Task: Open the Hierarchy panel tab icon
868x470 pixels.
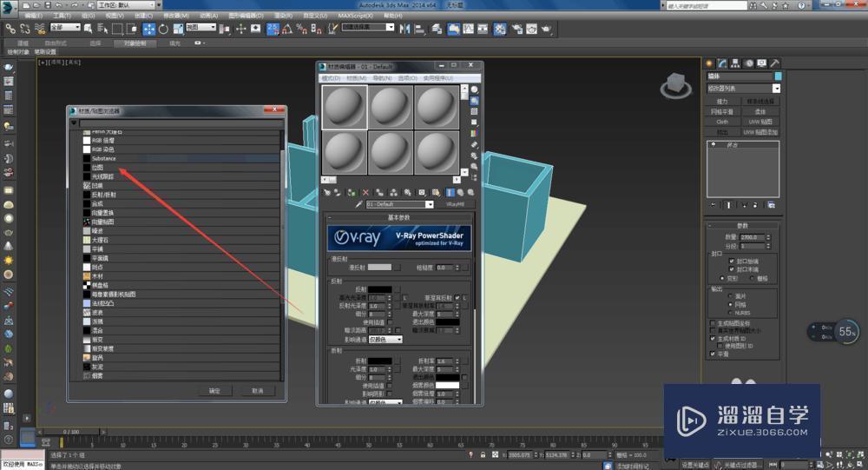Action: (x=736, y=63)
